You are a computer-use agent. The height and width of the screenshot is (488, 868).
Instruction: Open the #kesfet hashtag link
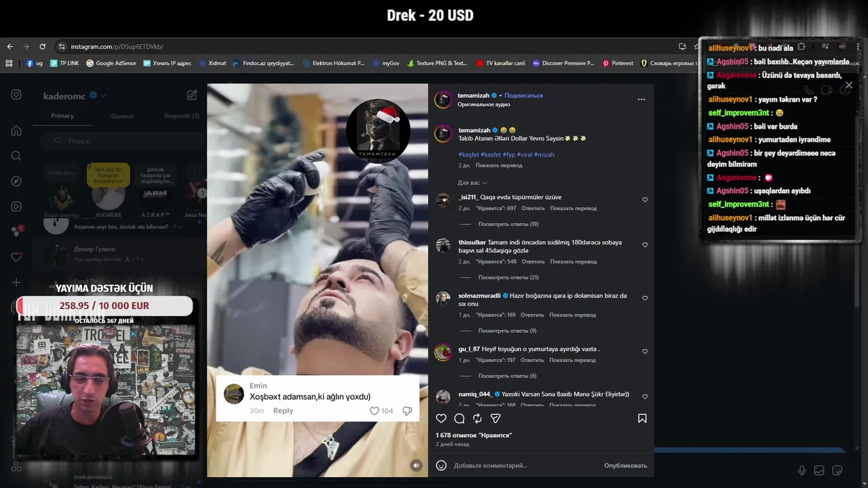point(492,155)
